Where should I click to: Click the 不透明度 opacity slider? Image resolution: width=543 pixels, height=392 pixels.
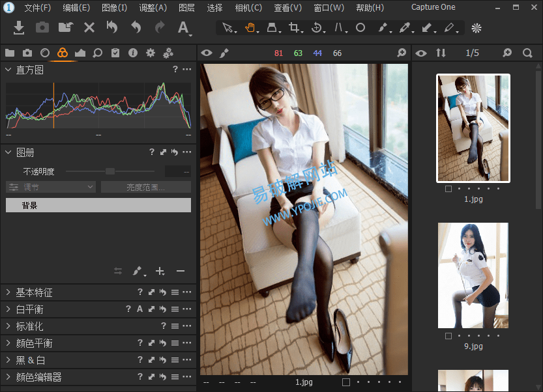point(110,171)
